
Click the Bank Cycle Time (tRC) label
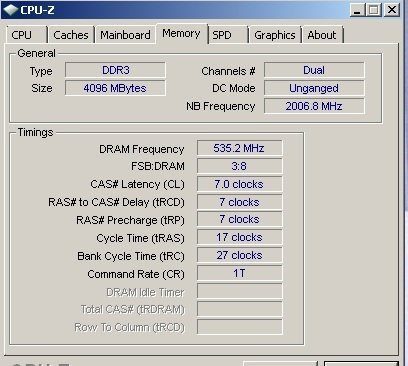pos(131,256)
